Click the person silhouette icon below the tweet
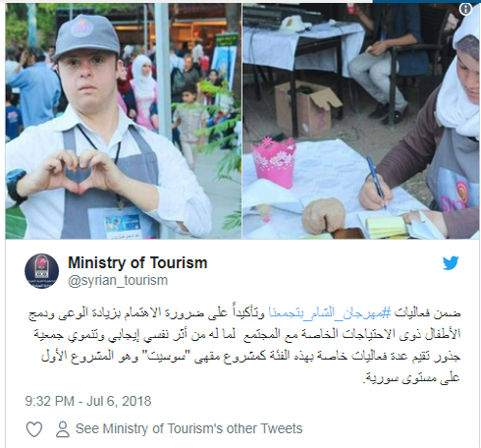481x448 pixels. (63, 429)
